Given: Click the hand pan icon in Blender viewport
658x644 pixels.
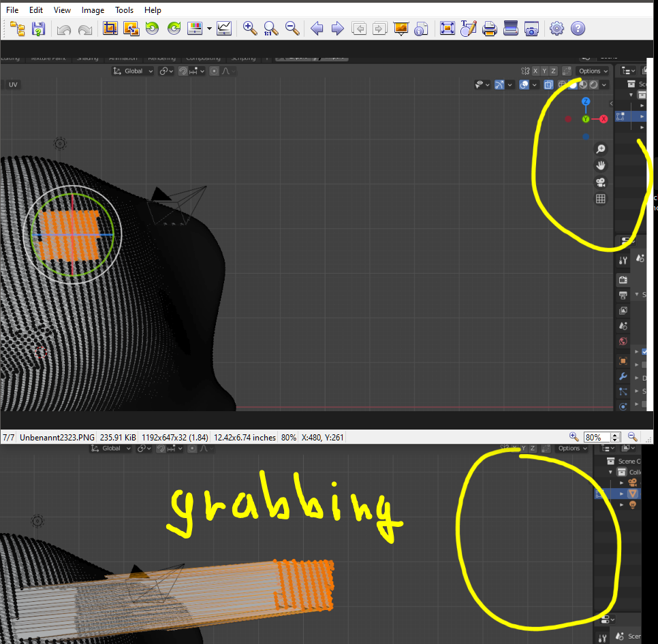Looking at the screenshot, I should pos(601,165).
